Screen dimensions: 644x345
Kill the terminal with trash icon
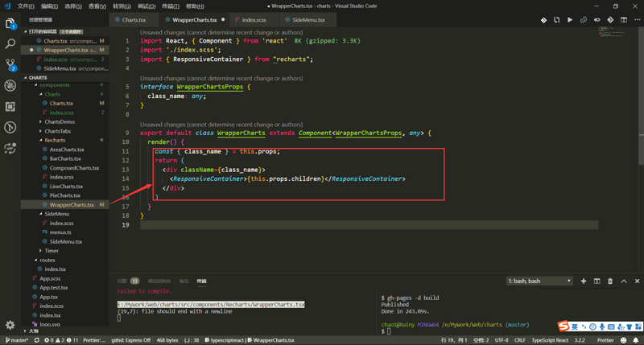coord(610,281)
